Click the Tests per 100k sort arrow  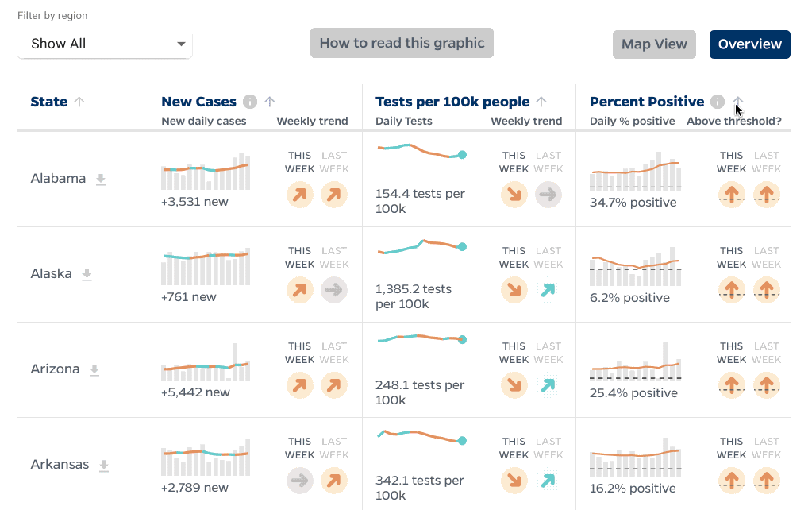tap(541, 102)
